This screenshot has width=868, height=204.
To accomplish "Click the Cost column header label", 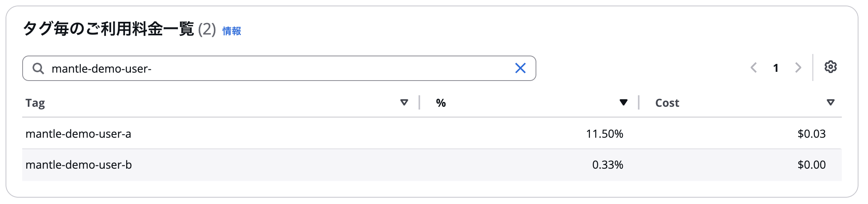I will coord(667,103).
